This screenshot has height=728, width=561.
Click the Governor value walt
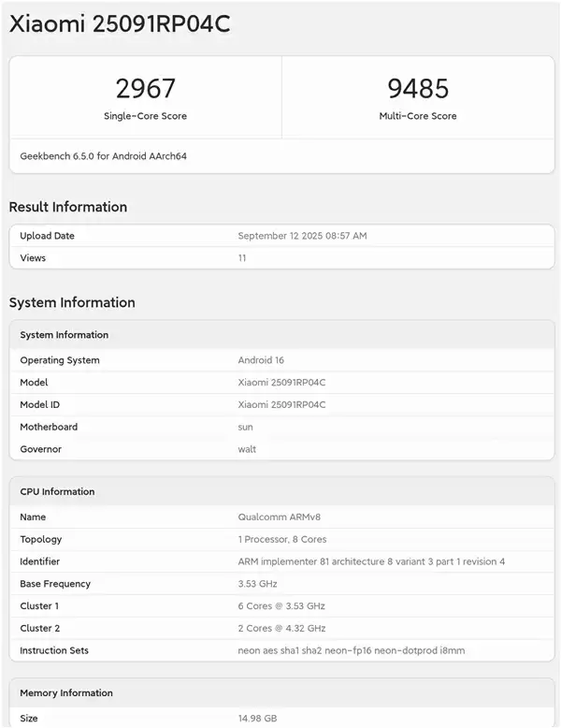[x=247, y=449]
